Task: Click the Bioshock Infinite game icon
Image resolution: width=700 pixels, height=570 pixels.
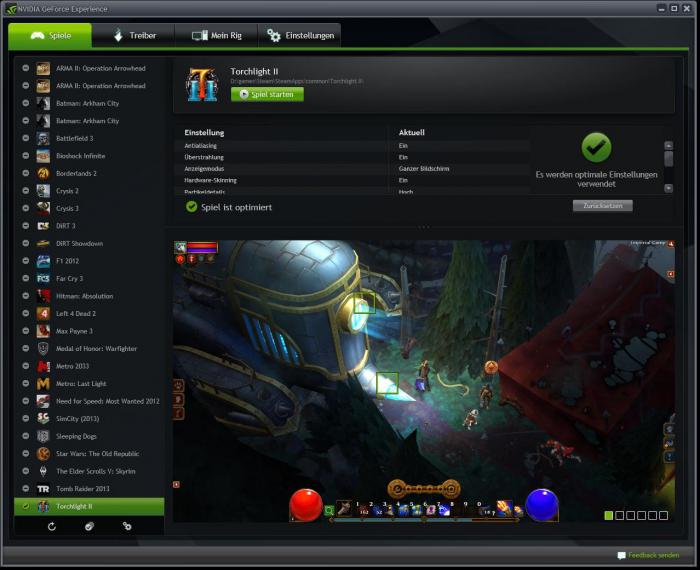Action: [x=43, y=156]
